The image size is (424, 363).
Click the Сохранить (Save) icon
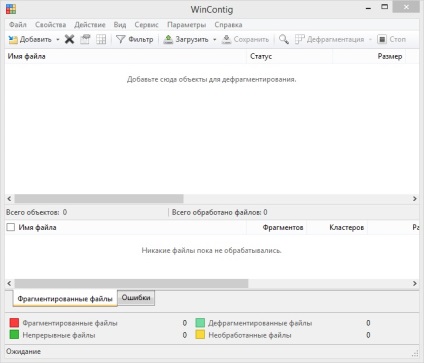(x=226, y=39)
